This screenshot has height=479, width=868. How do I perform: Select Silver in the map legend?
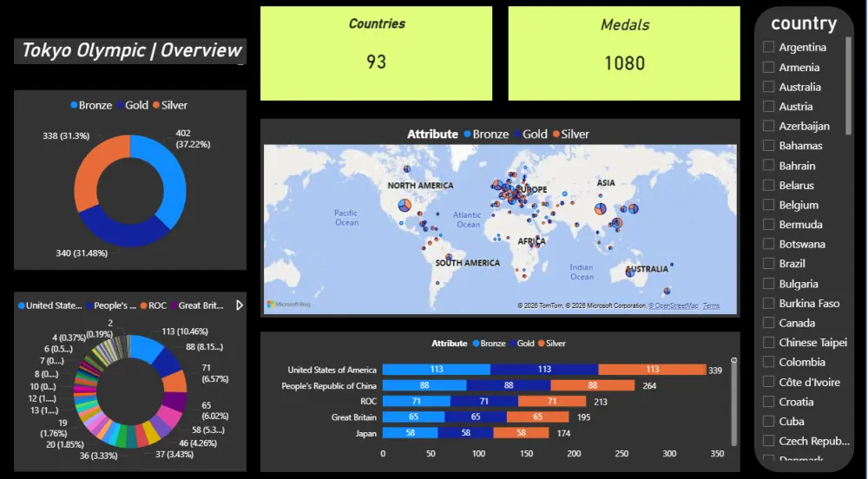click(x=571, y=134)
